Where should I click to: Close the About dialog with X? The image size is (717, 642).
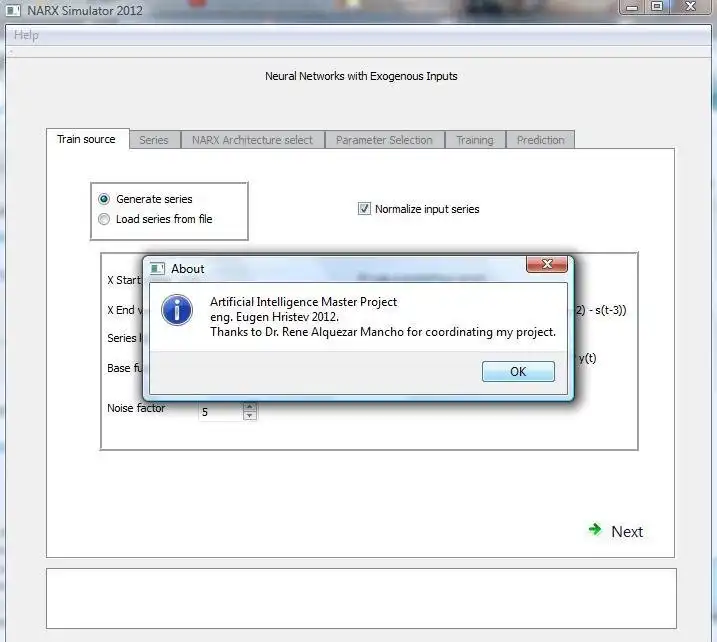[x=547, y=264]
